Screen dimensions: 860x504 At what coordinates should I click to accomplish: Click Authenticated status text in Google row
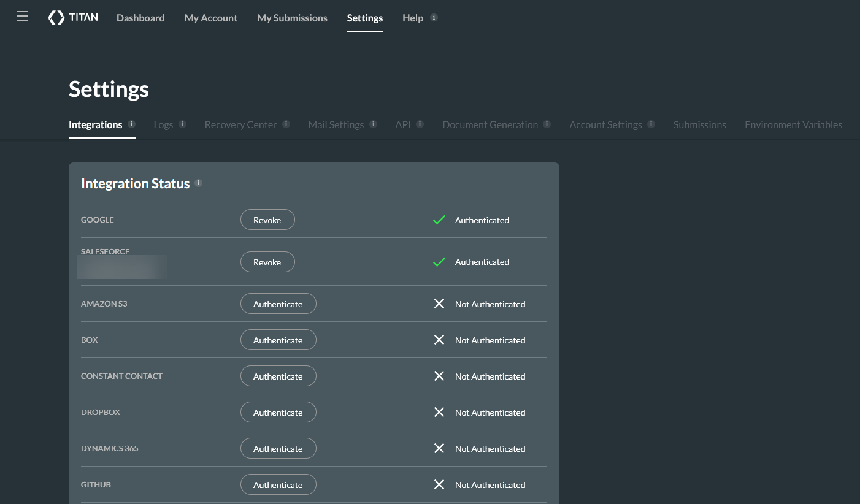click(x=482, y=220)
